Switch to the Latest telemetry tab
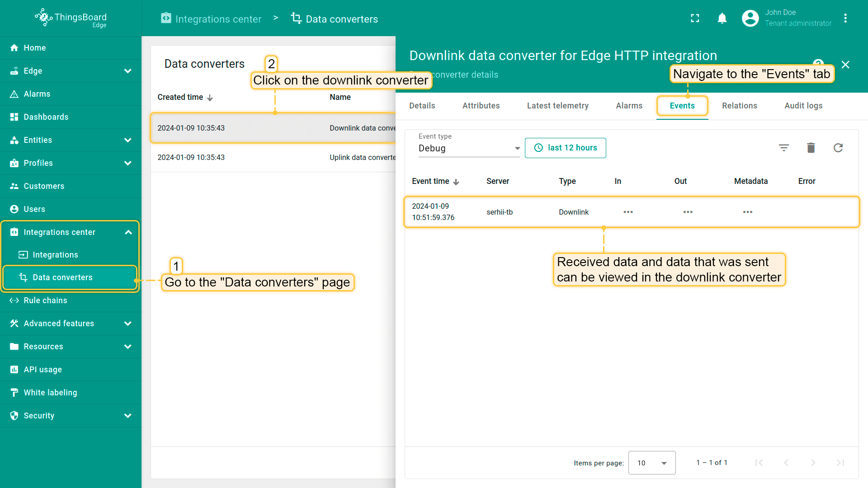Screen dimensions: 868x488 557,106
